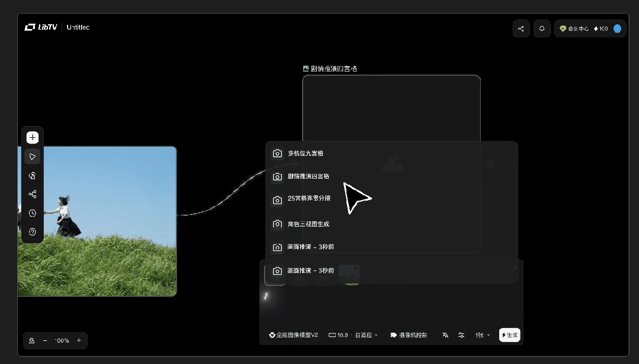Click the workflow nodes icon in left toolbar
Viewport: 639px width, 364px height.
point(33,194)
